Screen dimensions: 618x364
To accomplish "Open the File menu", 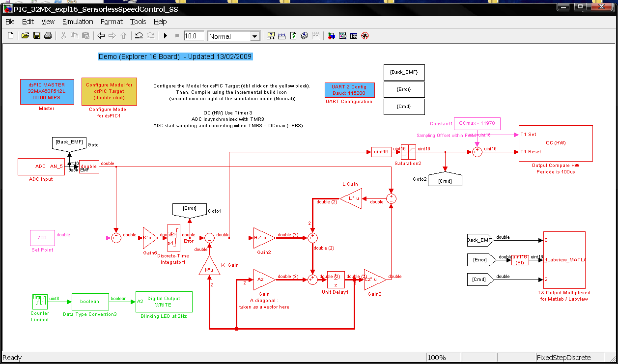I will tap(10, 22).
